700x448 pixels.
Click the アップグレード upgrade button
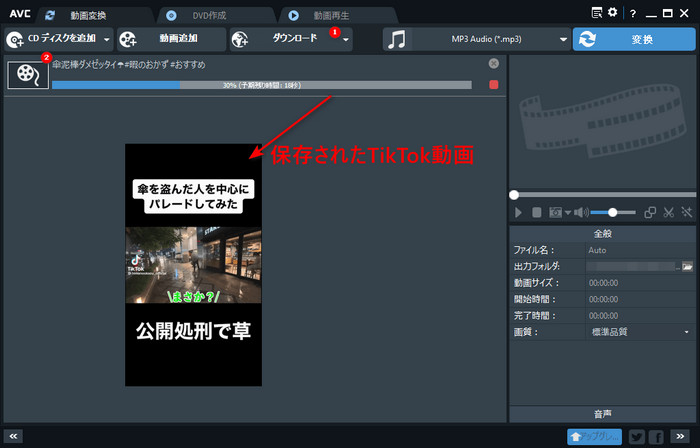click(594, 436)
